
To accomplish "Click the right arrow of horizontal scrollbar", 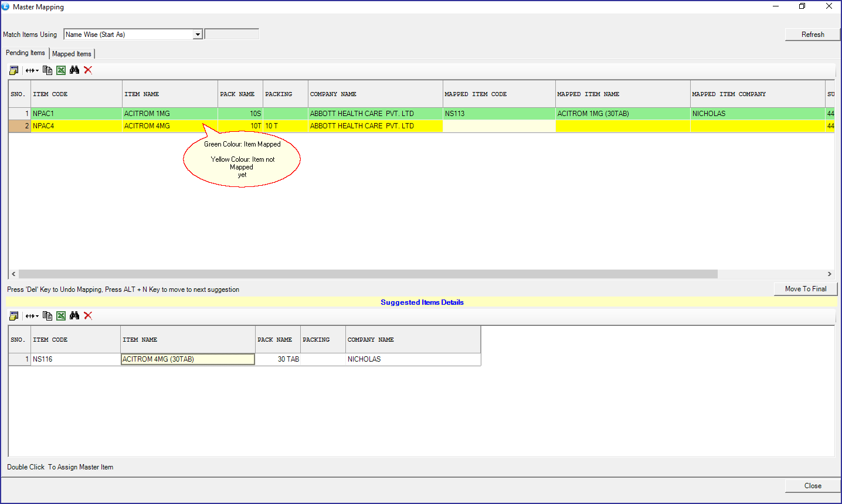I will pos(829,274).
